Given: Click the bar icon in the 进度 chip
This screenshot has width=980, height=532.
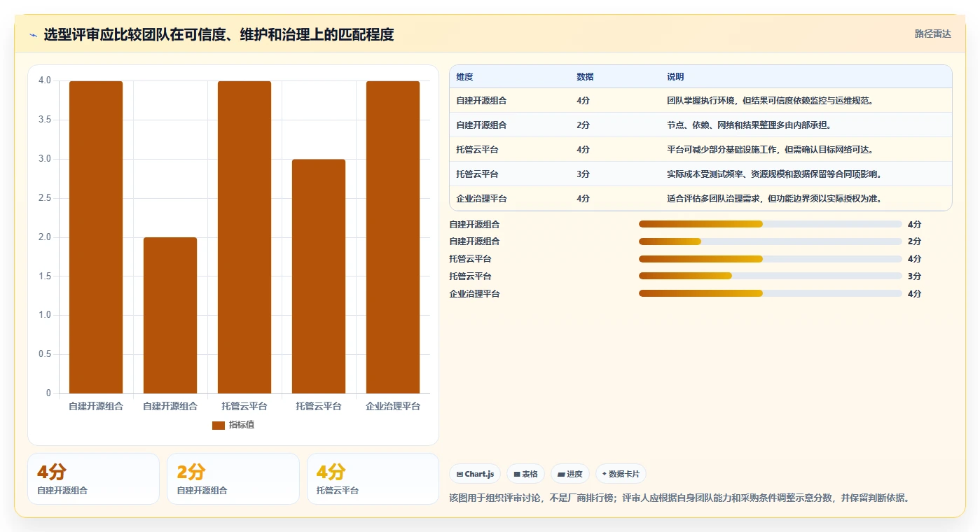Looking at the screenshot, I should (561, 474).
